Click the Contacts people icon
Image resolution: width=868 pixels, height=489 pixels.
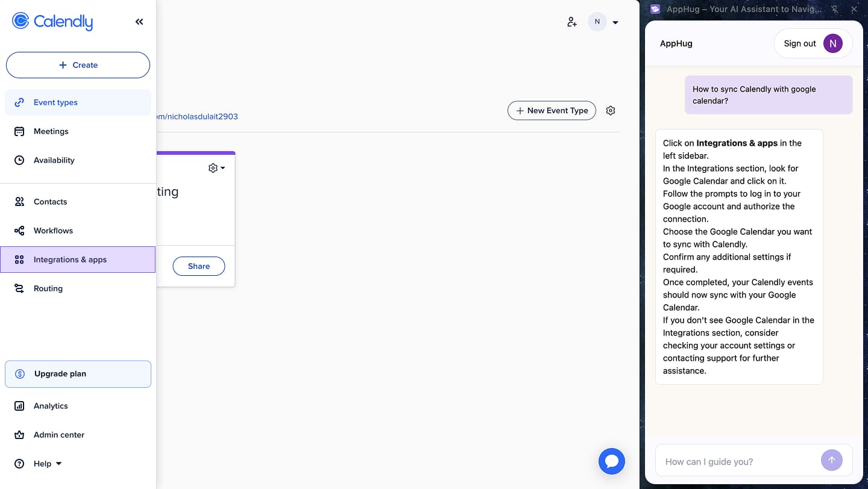[x=19, y=202]
